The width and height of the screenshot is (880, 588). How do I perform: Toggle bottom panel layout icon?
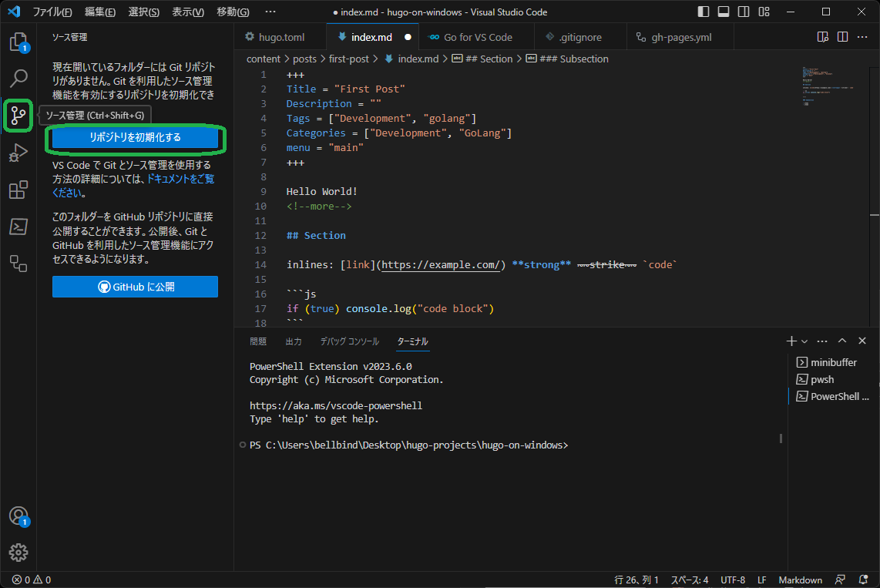(724, 12)
